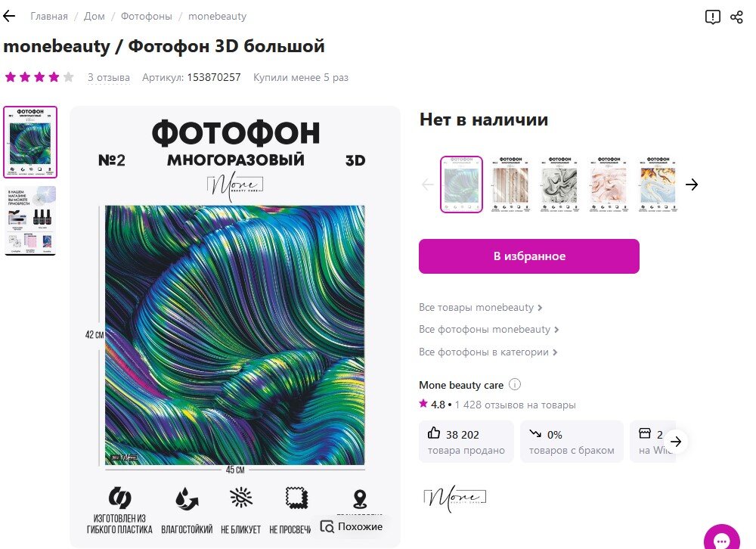Click the info icon beside Mone beauty care

click(x=515, y=384)
